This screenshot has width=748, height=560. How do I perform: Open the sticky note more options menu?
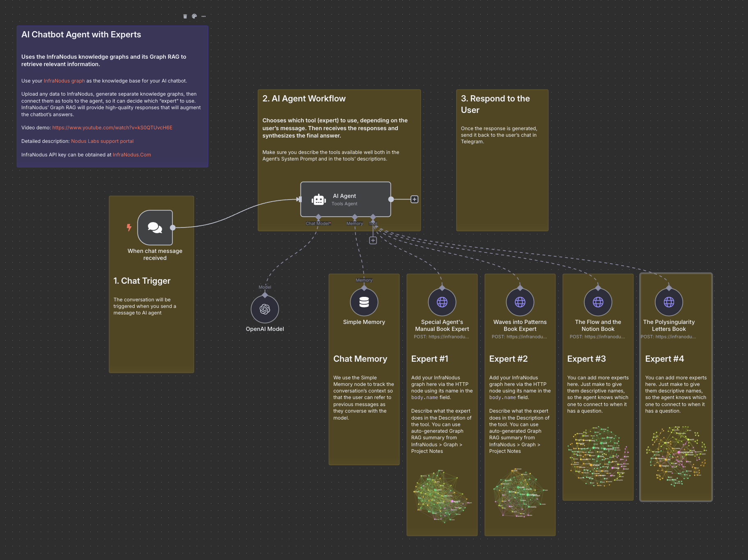point(204,16)
